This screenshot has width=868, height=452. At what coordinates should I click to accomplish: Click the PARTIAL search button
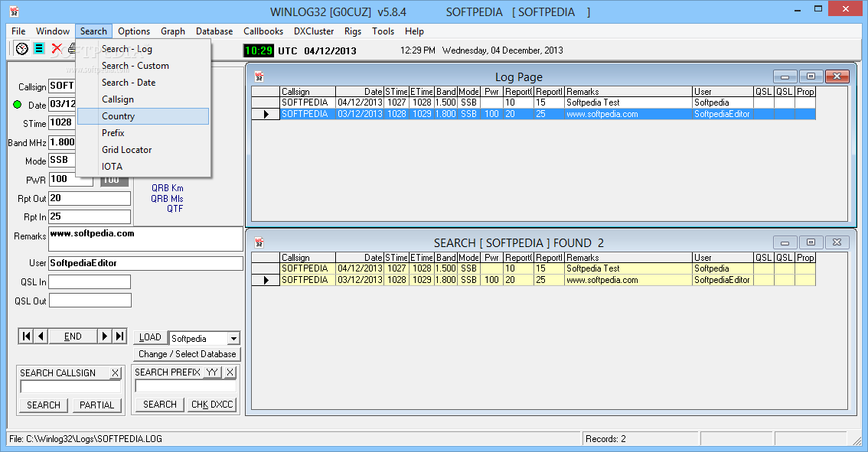97,405
